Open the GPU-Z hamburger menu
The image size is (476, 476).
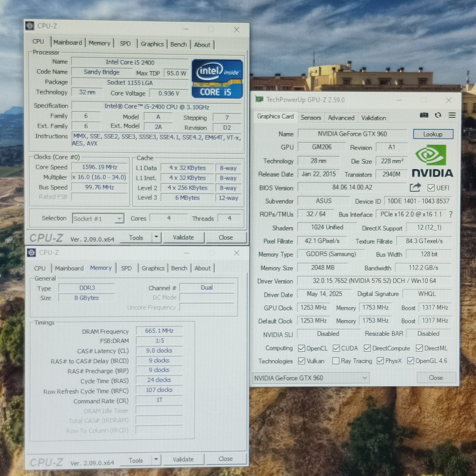[x=452, y=115]
